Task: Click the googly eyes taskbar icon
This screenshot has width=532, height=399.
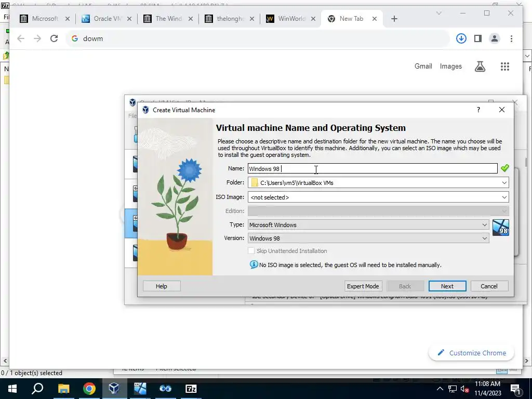Action: point(166,389)
